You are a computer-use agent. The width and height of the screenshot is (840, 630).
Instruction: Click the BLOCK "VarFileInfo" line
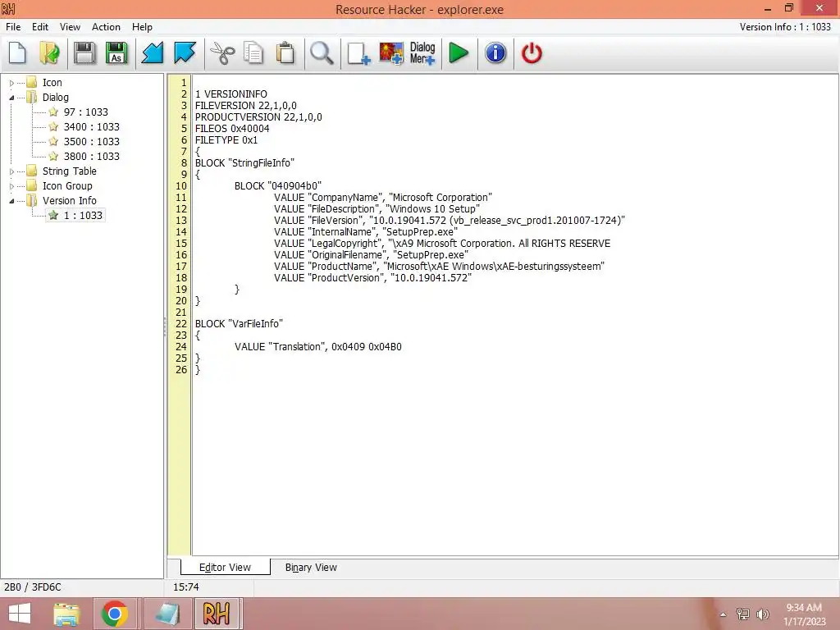click(x=239, y=323)
